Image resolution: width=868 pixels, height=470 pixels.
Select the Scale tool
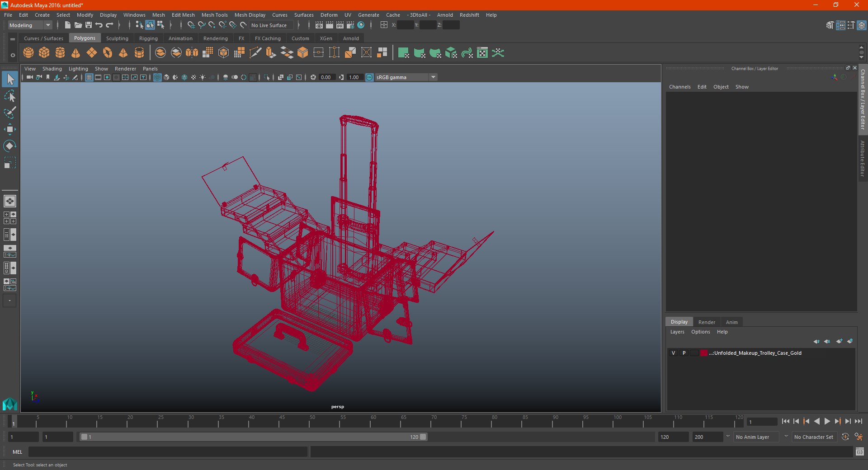pos(10,162)
